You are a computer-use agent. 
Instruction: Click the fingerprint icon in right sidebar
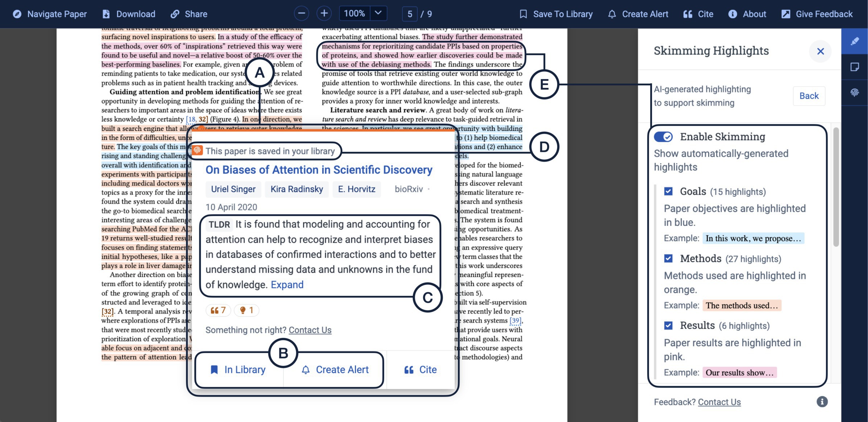[x=855, y=93]
